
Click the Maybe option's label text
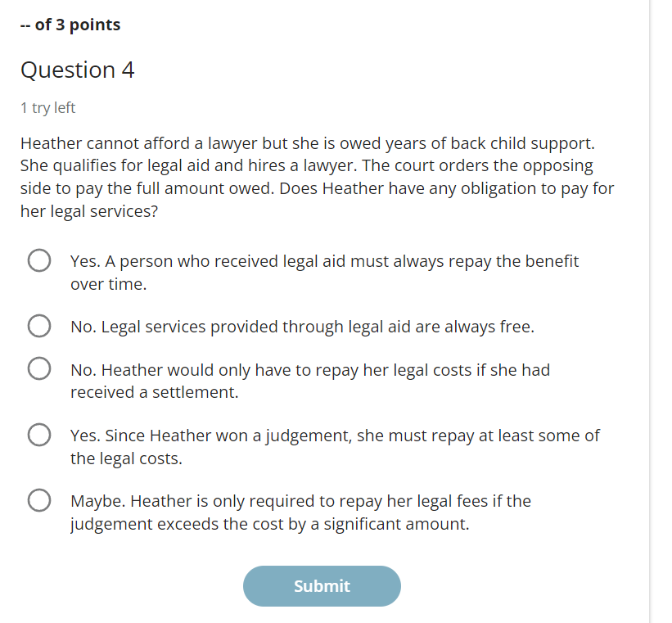[300, 512]
